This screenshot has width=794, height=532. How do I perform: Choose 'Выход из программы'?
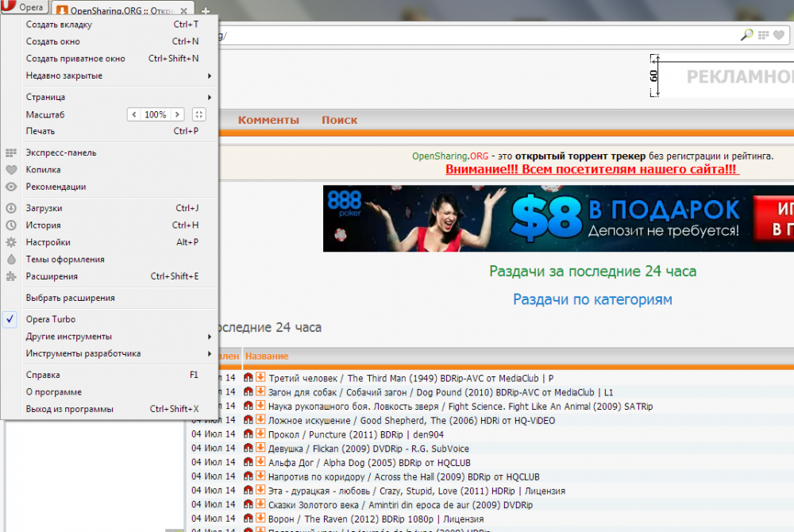coord(110,409)
